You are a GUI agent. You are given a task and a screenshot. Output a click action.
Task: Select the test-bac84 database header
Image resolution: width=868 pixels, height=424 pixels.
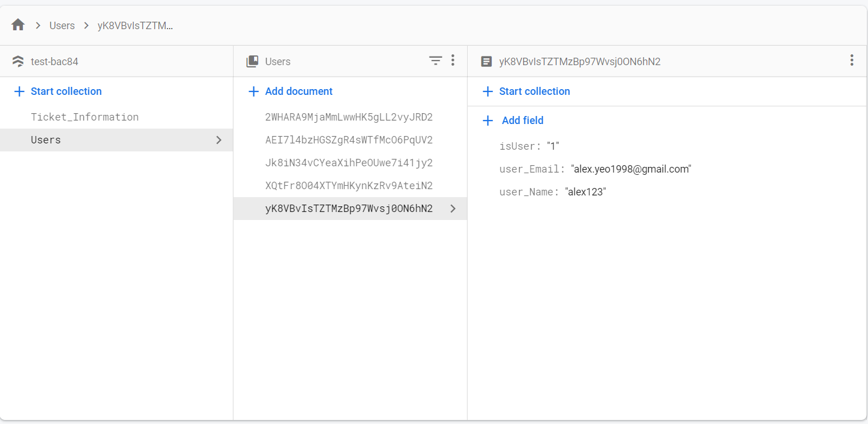[55, 61]
